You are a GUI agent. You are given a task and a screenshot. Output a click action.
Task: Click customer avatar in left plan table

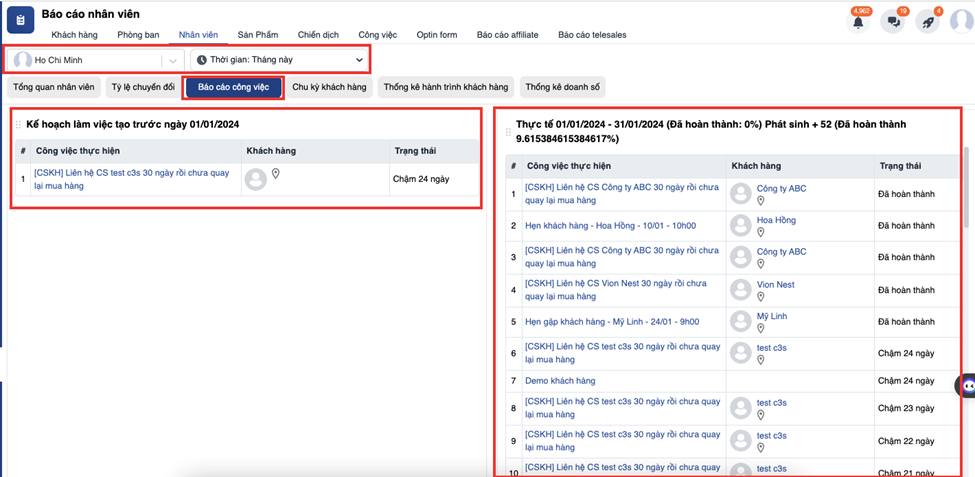coord(256,179)
